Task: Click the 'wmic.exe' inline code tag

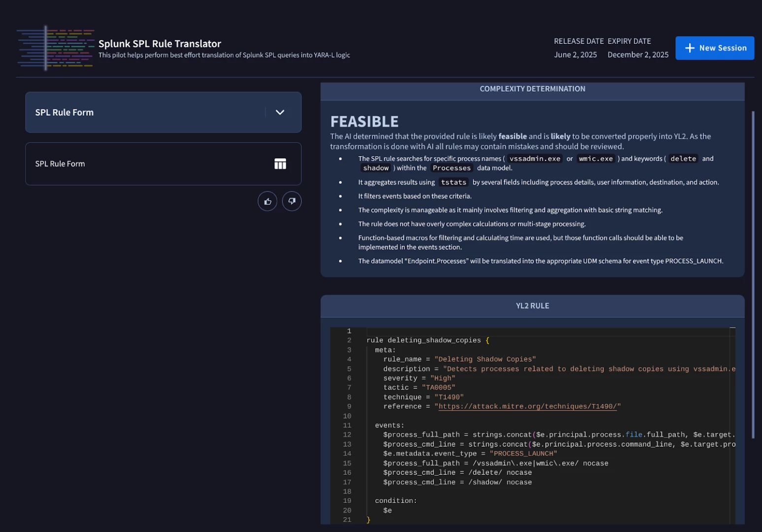Action: (x=596, y=159)
